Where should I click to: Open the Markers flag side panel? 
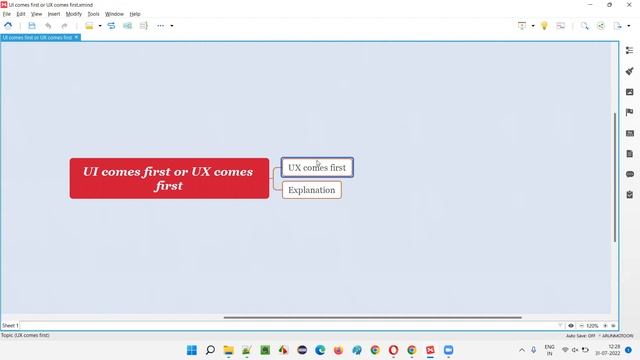[x=630, y=112]
